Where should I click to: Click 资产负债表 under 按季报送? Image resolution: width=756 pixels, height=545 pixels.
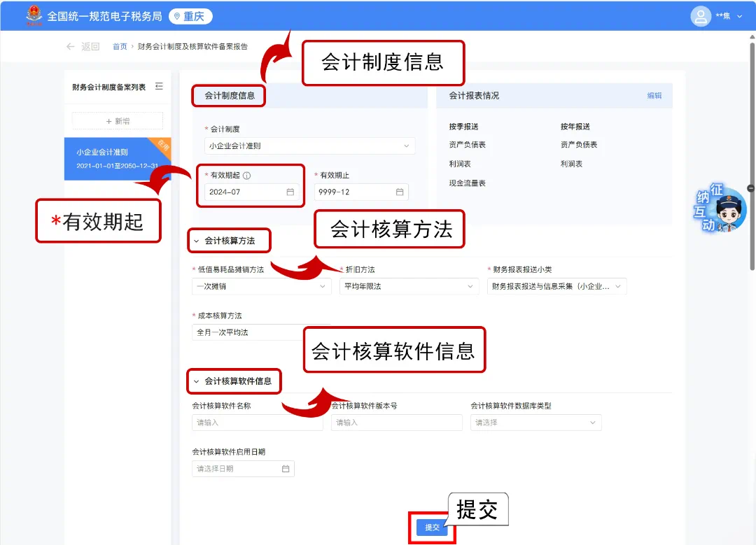467,145
